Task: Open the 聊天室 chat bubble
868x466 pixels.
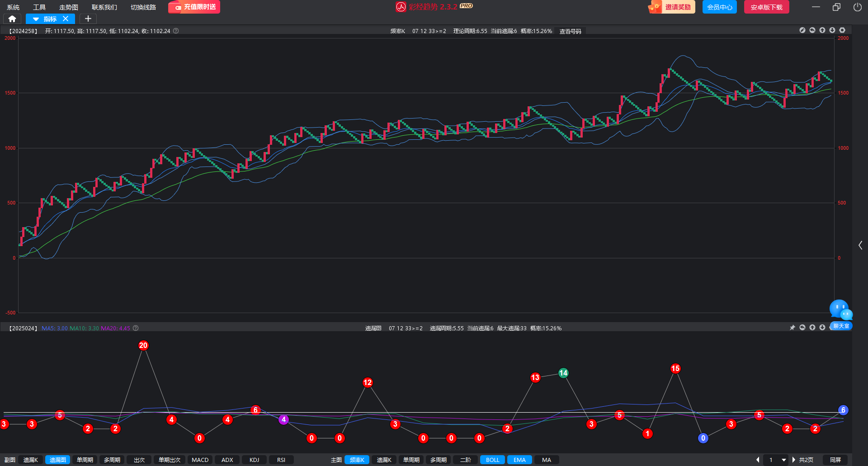Action: point(841,315)
